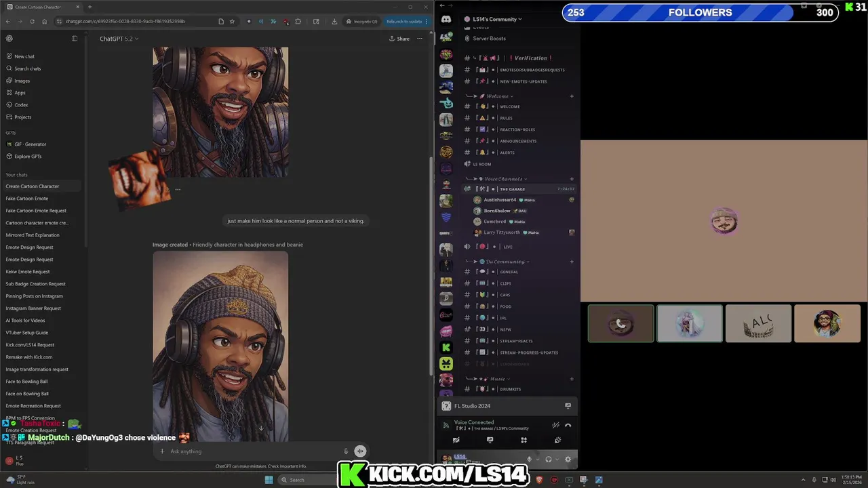Click share your screen icon in voice panel
868x488 pixels.
pos(490,440)
